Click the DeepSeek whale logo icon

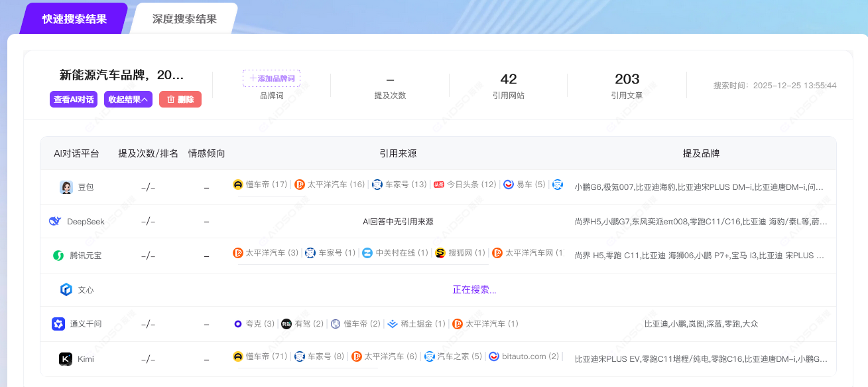tap(55, 221)
